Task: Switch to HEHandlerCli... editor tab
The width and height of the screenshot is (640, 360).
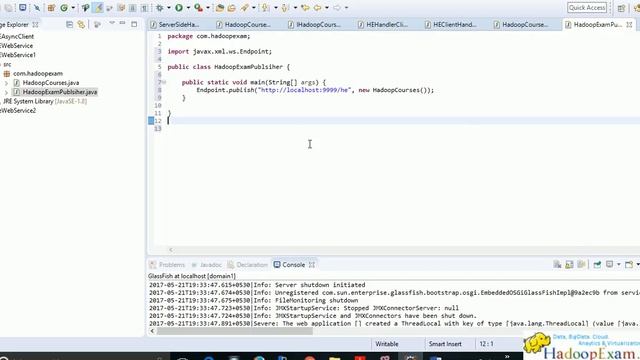Action: point(383,24)
